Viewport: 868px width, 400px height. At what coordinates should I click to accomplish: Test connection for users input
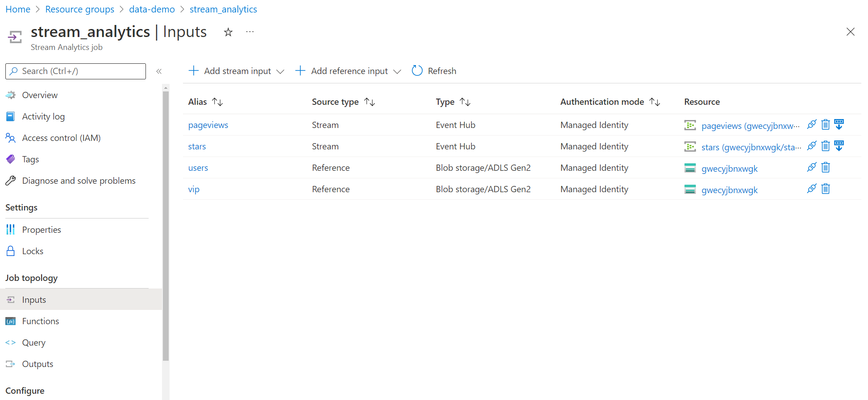(811, 167)
